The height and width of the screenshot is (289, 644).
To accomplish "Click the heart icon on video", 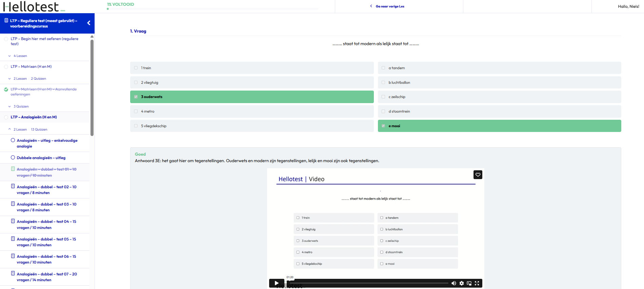I will point(478,175).
